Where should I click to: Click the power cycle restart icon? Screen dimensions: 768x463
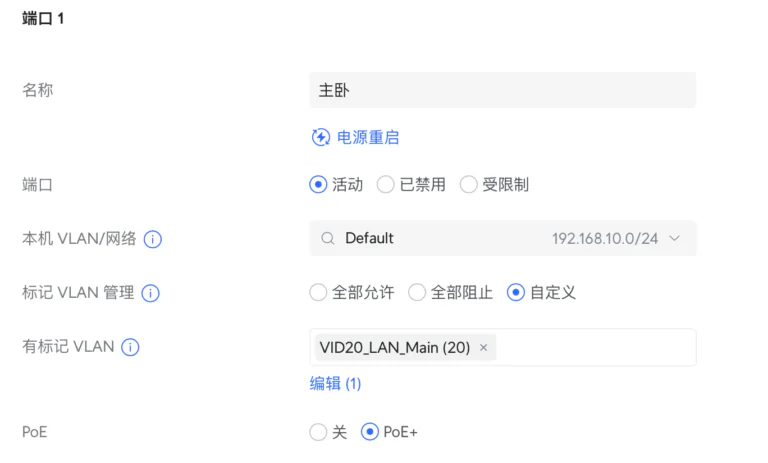321,137
